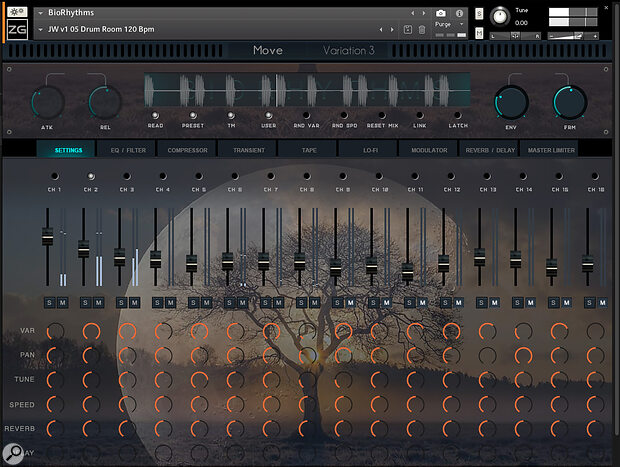Toggle the USER switch
This screenshot has width=620, height=467.
tap(268, 115)
